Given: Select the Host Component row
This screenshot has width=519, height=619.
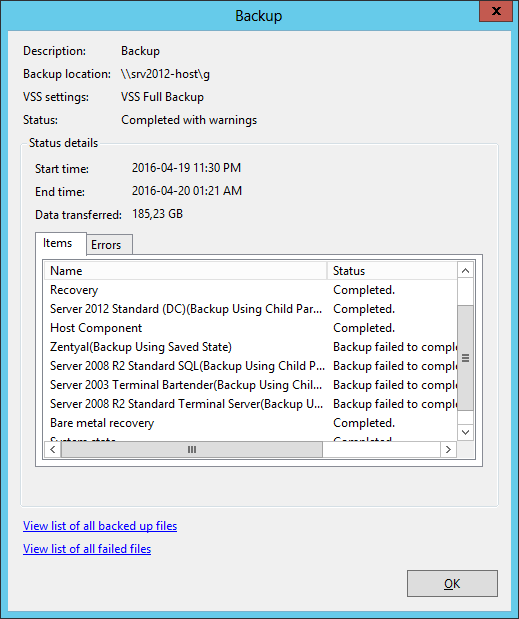Looking at the screenshot, I should [x=251, y=328].
